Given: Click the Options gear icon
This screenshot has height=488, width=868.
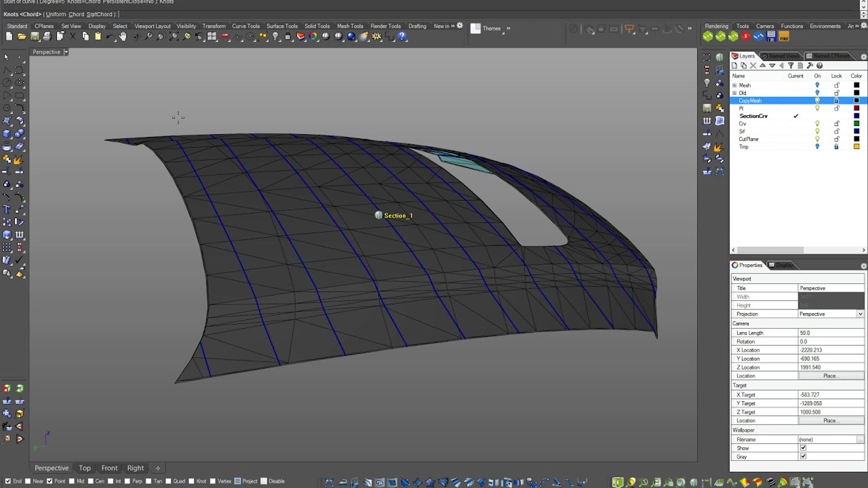Looking at the screenshot, I should [x=376, y=36].
